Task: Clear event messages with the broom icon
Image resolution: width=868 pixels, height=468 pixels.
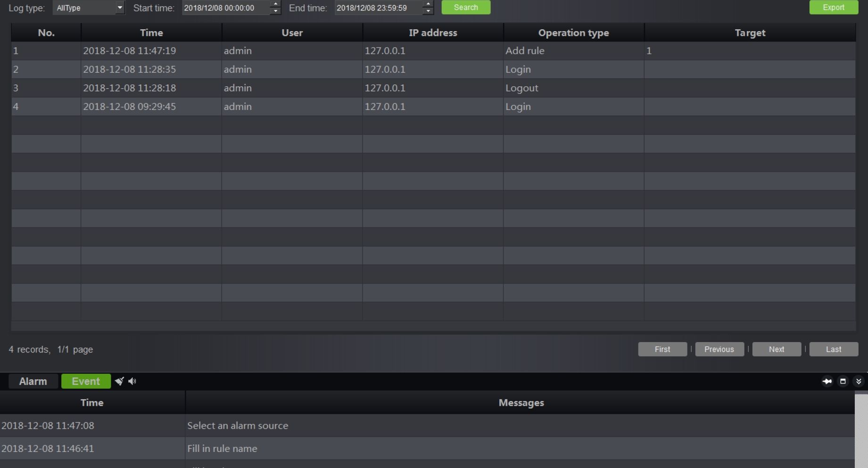Action: pos(119,381)
